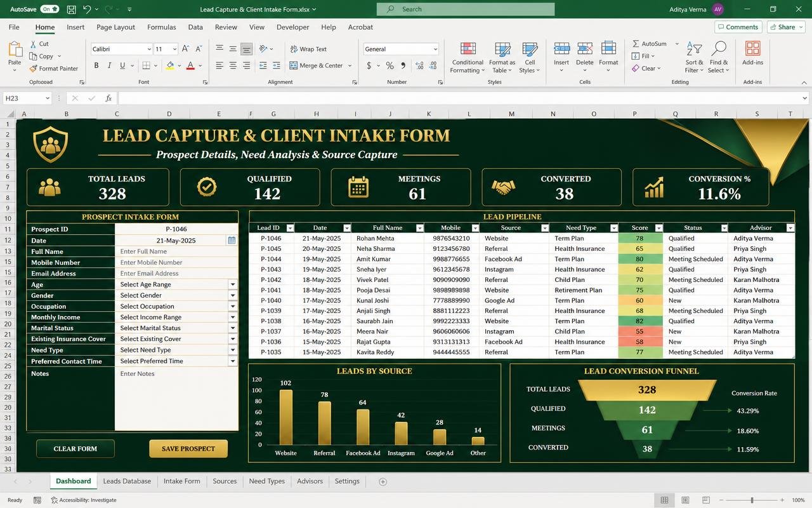Viewport: 812px width, 508px height.
Task: Click the CLEAR FORM button
Action: click(x=75, y=449)
